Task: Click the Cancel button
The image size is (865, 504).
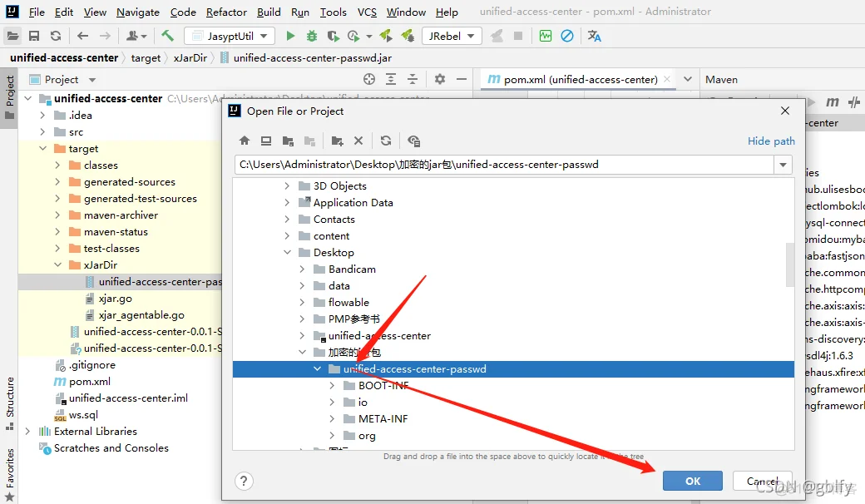Action: click(763, 481)
